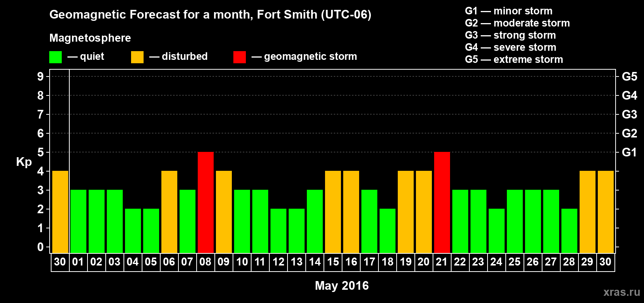This screenshot has width=644, height=303.
Task: Click the Kp axis title
Action: coord(24,162)
